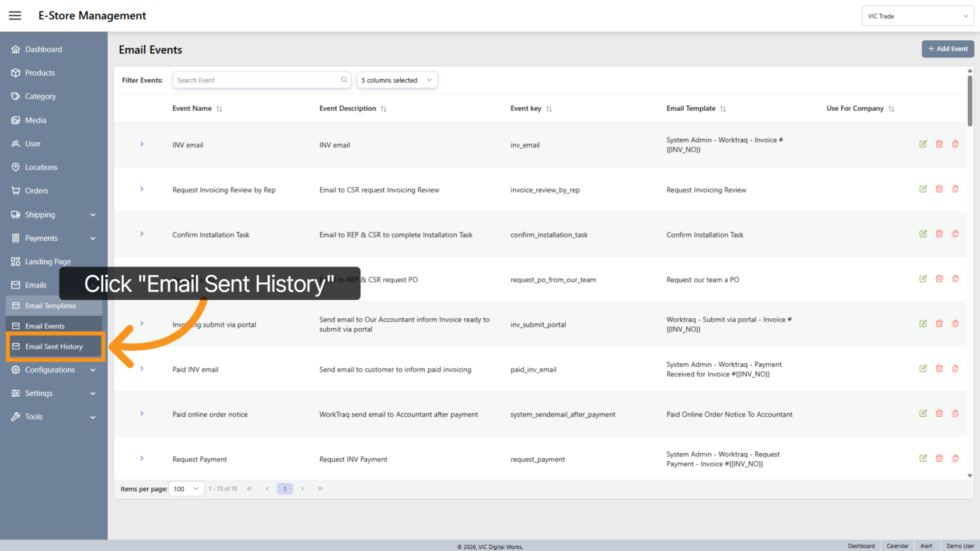980x551 pixels.
Task: Expand the Paid INV email row
Action: (x=142, y=368)
